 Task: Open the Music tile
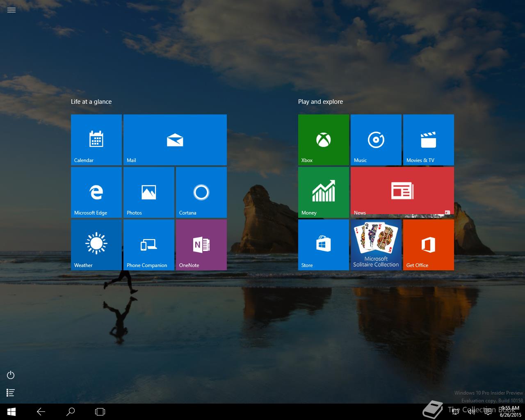(376, 140)
